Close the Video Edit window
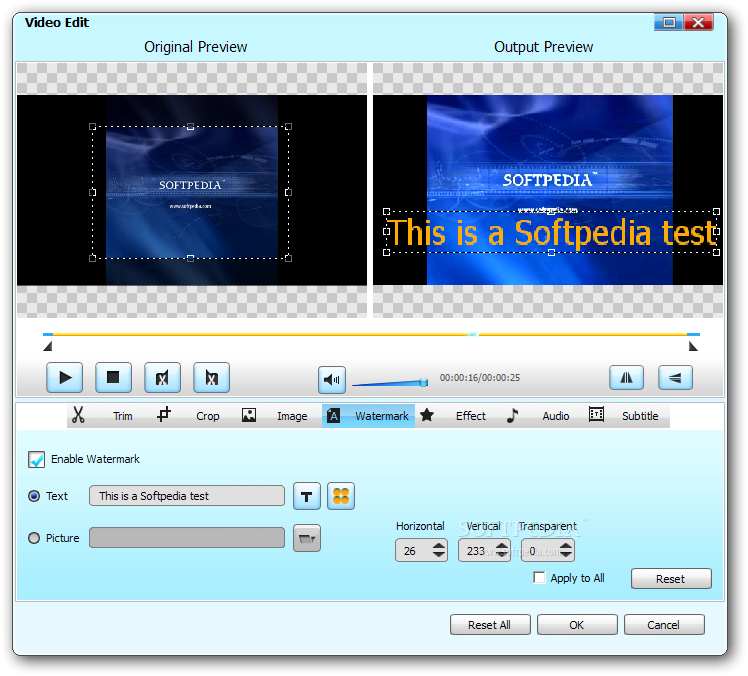Viewport: 748px width, 676px height. tap(698, 22)
